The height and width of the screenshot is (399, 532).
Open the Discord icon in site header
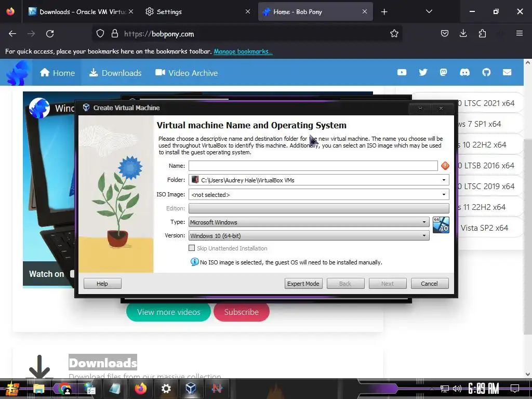coord(464,72)
